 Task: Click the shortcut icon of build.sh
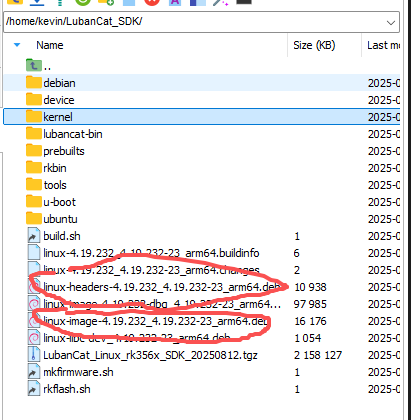(x=34, y=236)
